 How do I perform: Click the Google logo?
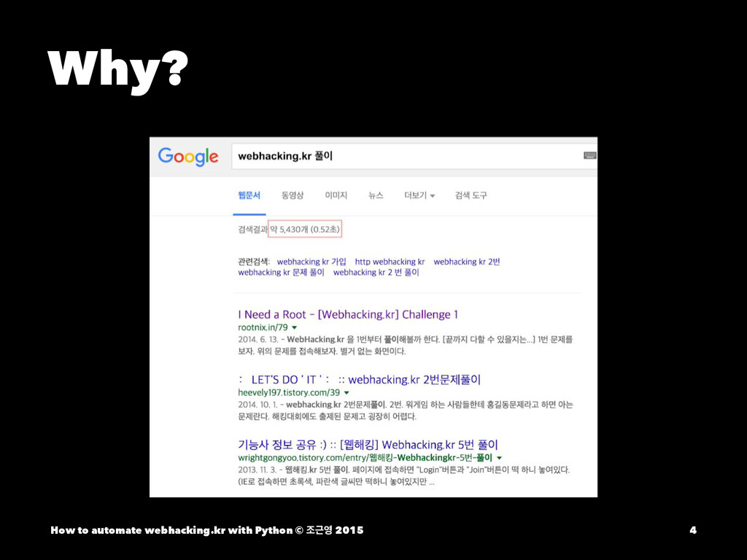point(188,156)
